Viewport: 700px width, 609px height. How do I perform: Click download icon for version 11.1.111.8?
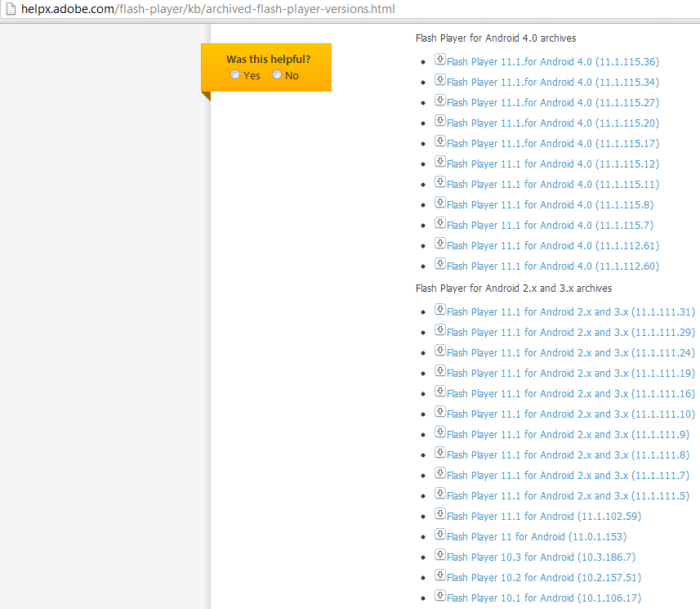coord(440,453)
